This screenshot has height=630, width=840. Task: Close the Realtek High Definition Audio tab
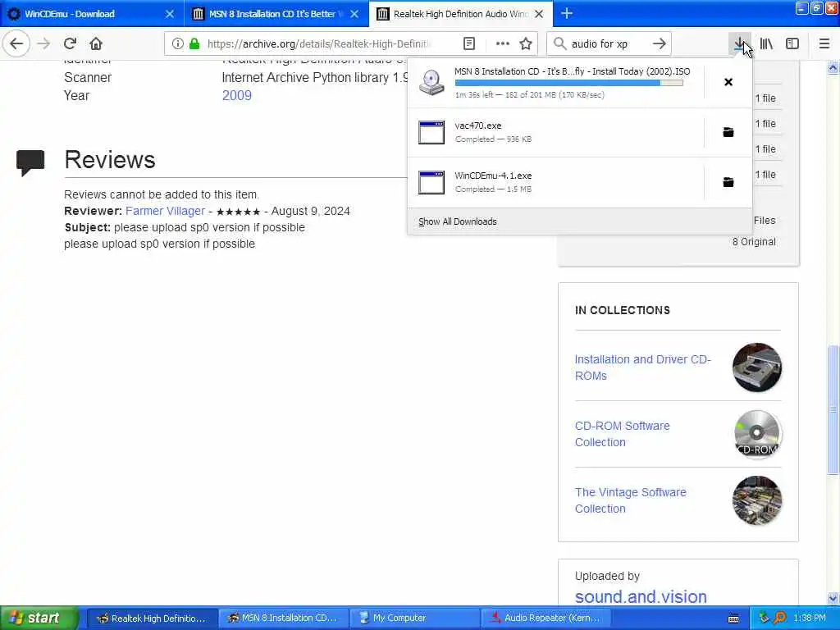coord(540,14)
